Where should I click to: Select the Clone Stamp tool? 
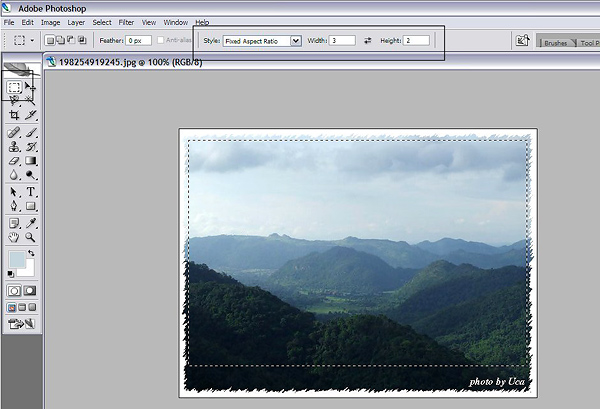coord(14,146)
